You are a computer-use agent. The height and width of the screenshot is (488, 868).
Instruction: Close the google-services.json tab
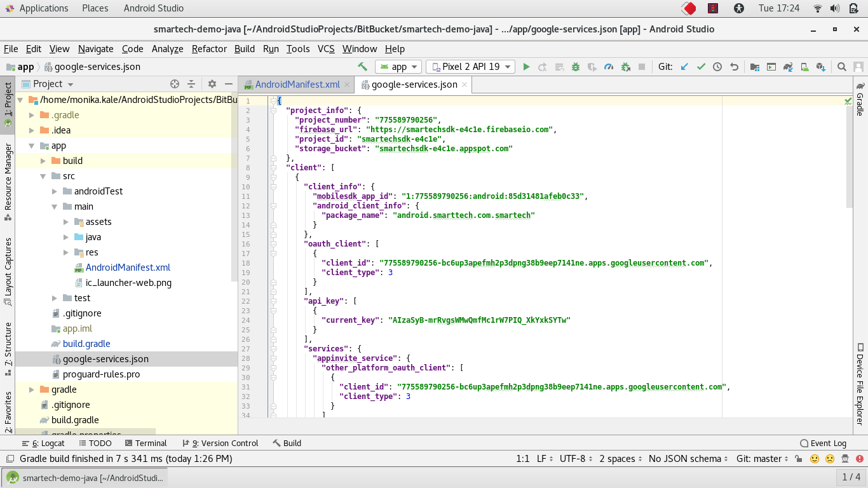point(465,85)
